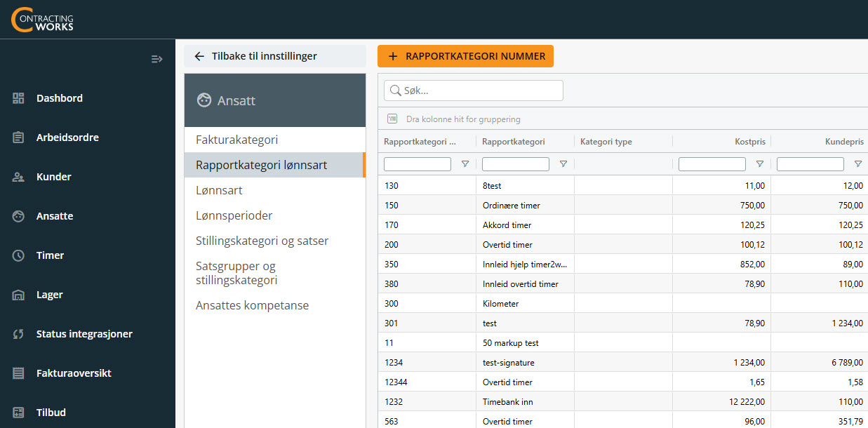Screen dimensions: 868x428
Task: Click Rapportkategori nummer add button
Action: click(465, 56)
